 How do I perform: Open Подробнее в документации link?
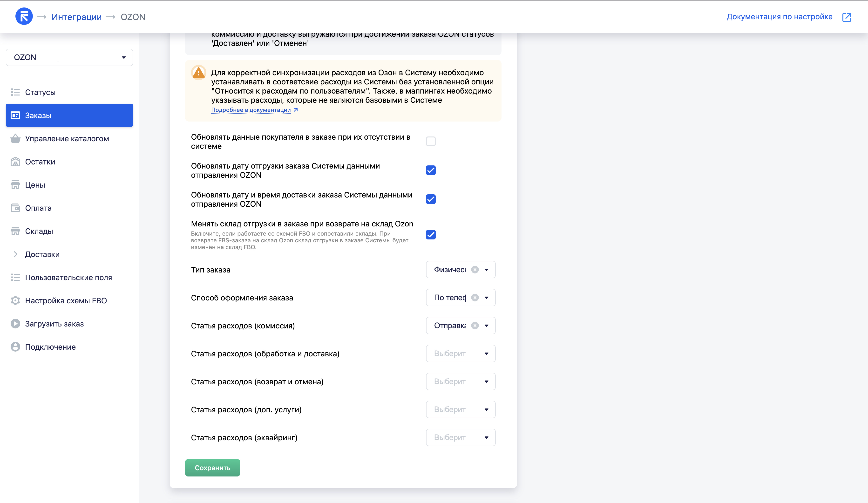(x=251, y=110)
